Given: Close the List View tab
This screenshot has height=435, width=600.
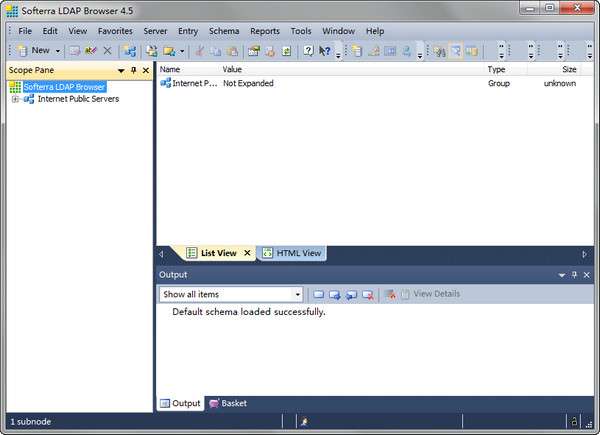Looking at the screenshot, I should tap(247, 253).
